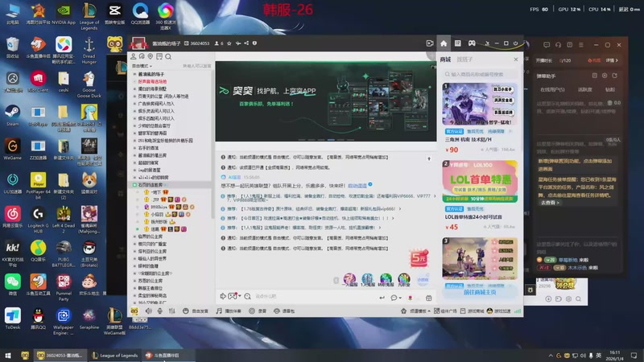
Task: Focus the chat message input box
Action: (314, 296)
